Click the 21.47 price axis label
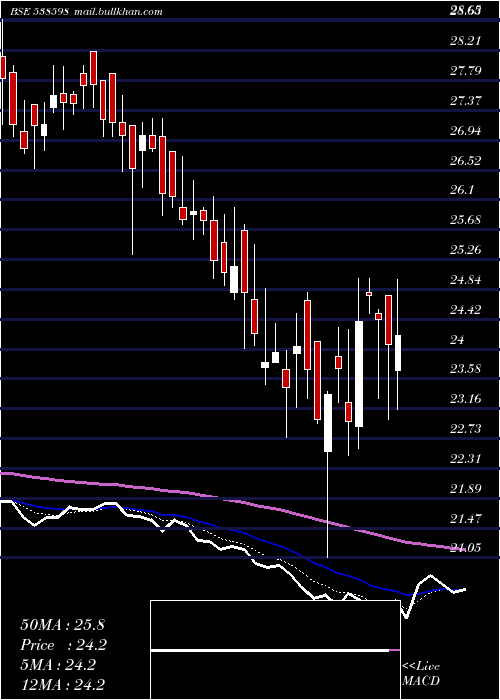500x700 pixels. pyautogui.click(x=465, y=518)
